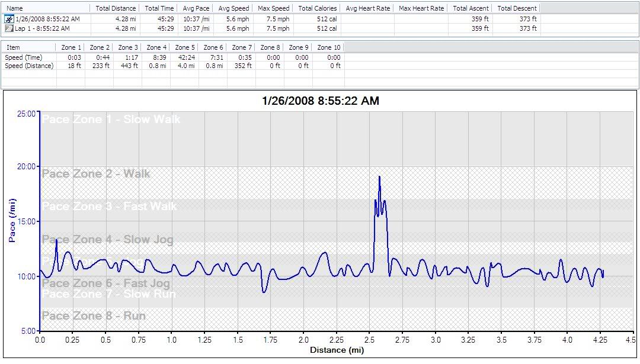640x364 pixels.
Task: Click the Distance (mi) horizontal axis label
Action: (337, 350)
